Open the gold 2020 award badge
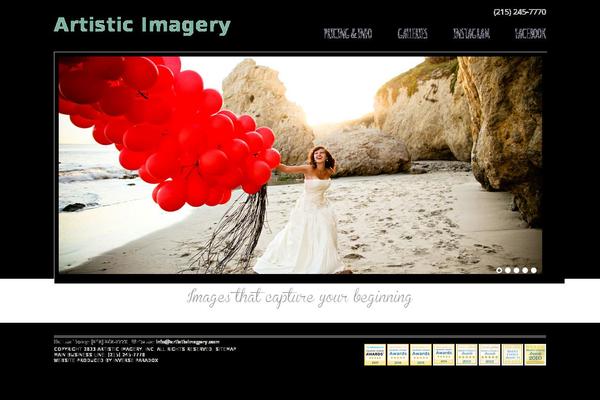The height and width of the screenshot is (400, 600). click(535, 354)
